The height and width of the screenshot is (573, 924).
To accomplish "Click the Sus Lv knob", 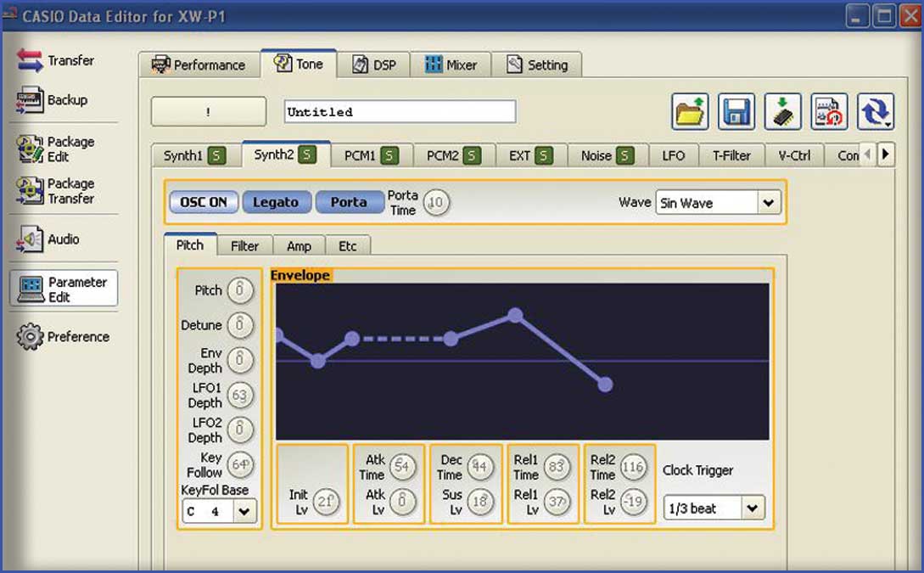I will [479, 502].
